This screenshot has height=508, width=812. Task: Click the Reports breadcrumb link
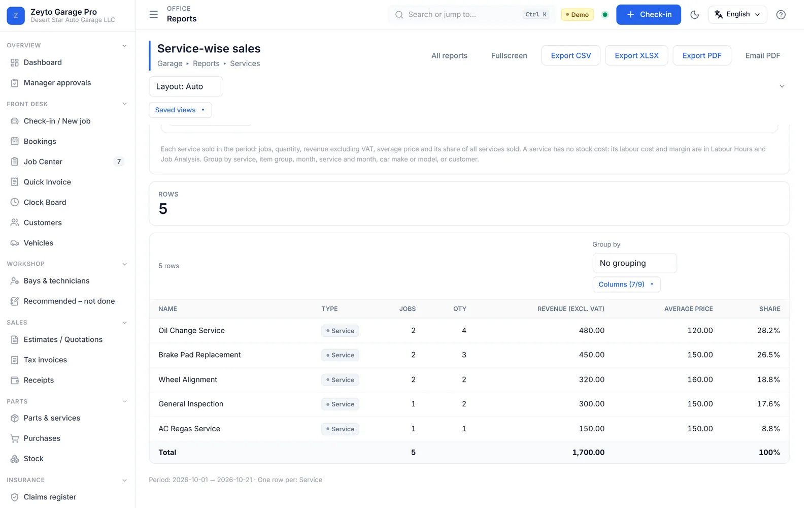click(x=206, y=63)
